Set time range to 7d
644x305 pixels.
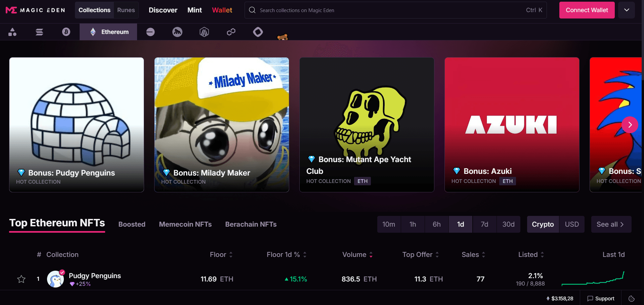484,224
